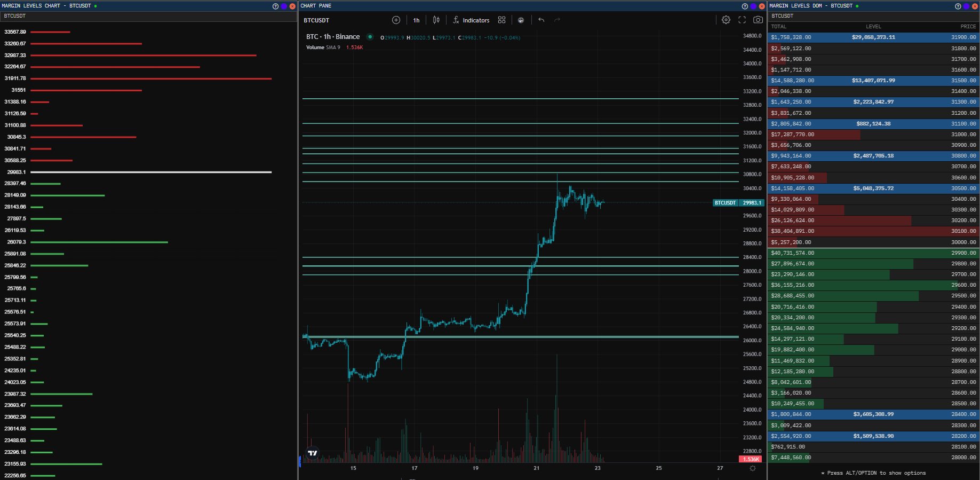This screenshot has width=980, height=480.
Task: Click the LEVEL column header in DOM
Action: tap(873, 27)
